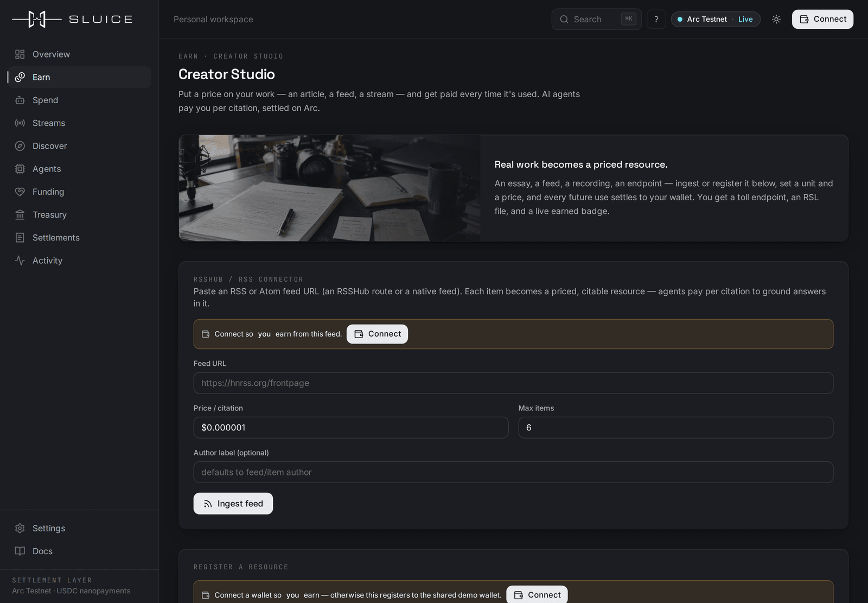The height and width of the screenshot is (603, 868).
Task: Click the Author label input field
Action: [x=513, y=472]
